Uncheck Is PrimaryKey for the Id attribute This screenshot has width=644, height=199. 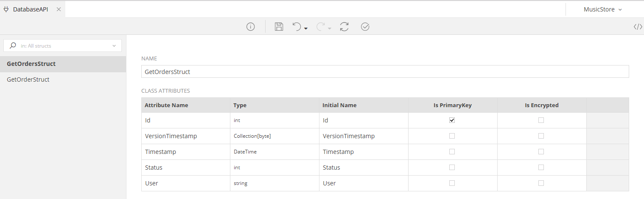pos(452,120)
